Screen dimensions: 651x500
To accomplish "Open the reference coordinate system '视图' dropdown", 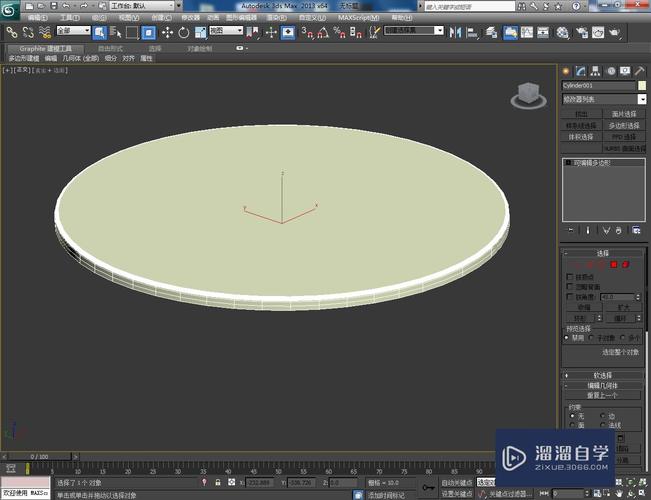I will point(225,30).
